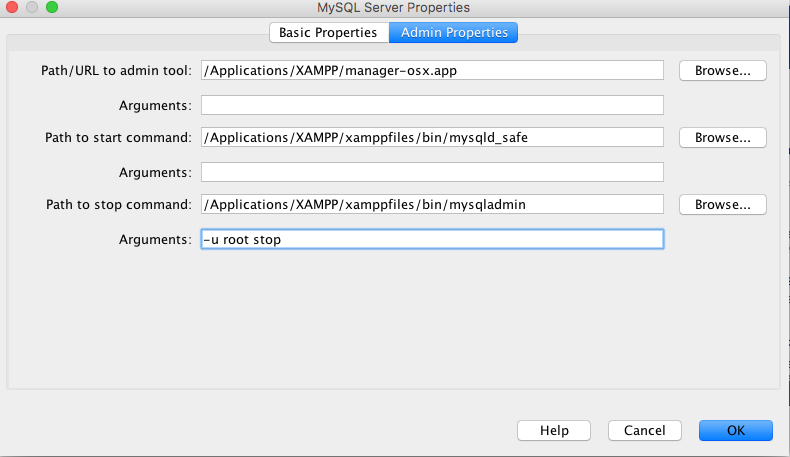Open Help for MySQL Server Properties
The height and width of the screenshot is (457, 790).
pyautogui.click(x=554, y=431)
